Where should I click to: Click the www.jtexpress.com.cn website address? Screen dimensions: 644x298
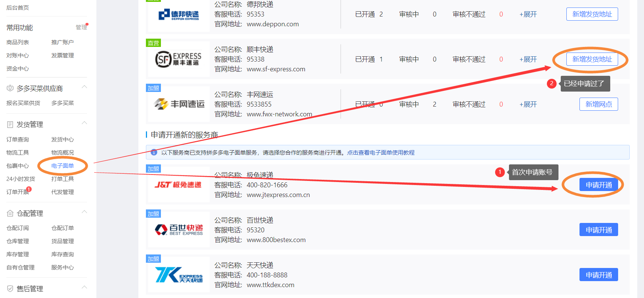click(x=278, y=195)
